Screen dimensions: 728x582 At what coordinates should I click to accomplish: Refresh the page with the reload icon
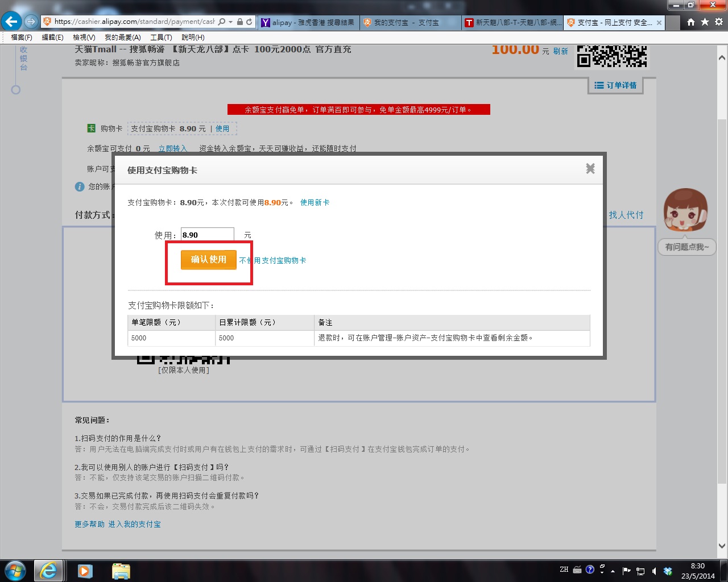(x=249, y=22)
